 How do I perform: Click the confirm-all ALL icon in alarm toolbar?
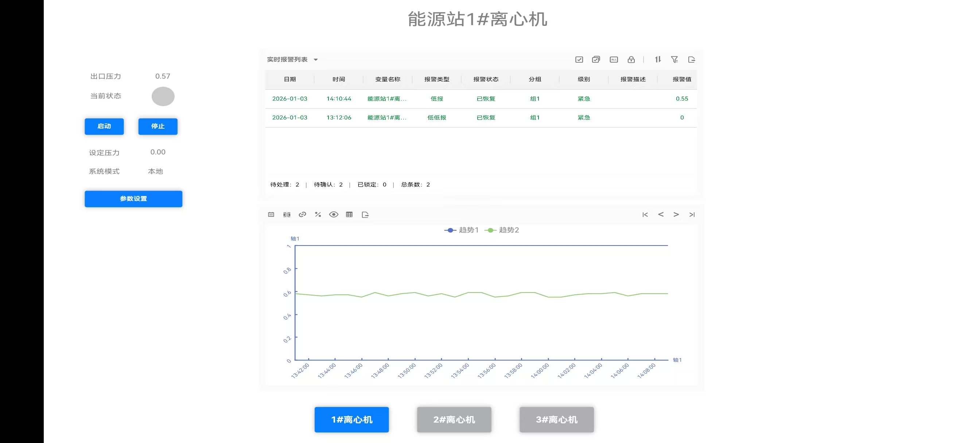click(x=614, y=60)
